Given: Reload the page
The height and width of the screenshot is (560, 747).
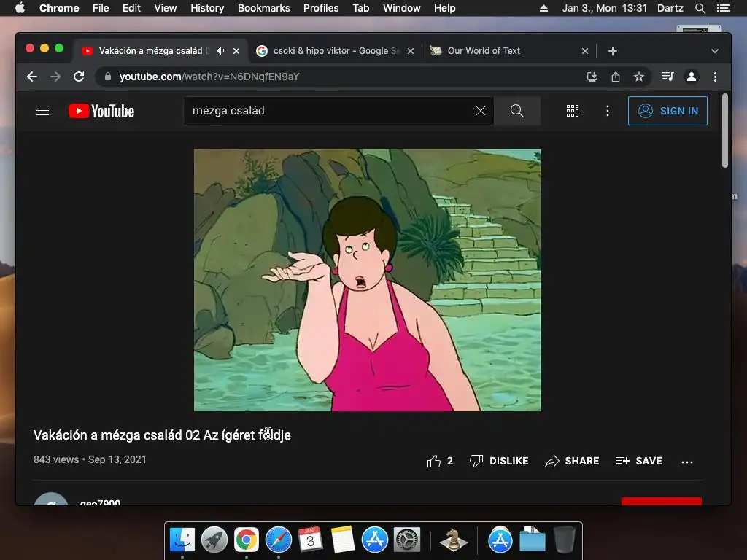Looking at the screenshot, I should [79, 77].
